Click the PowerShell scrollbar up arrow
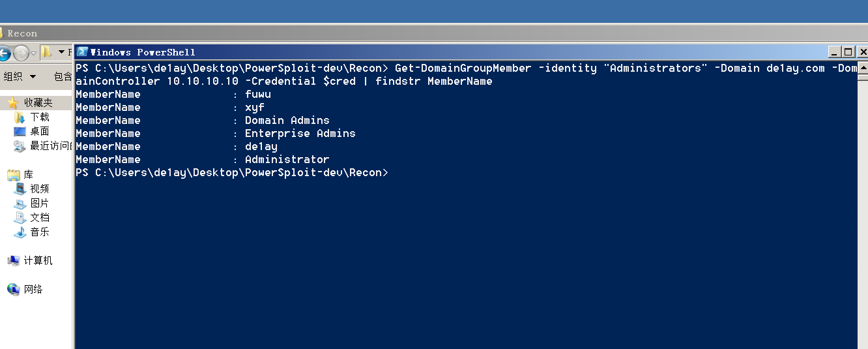This screenshot has width=868, height=349. point(863,67)
